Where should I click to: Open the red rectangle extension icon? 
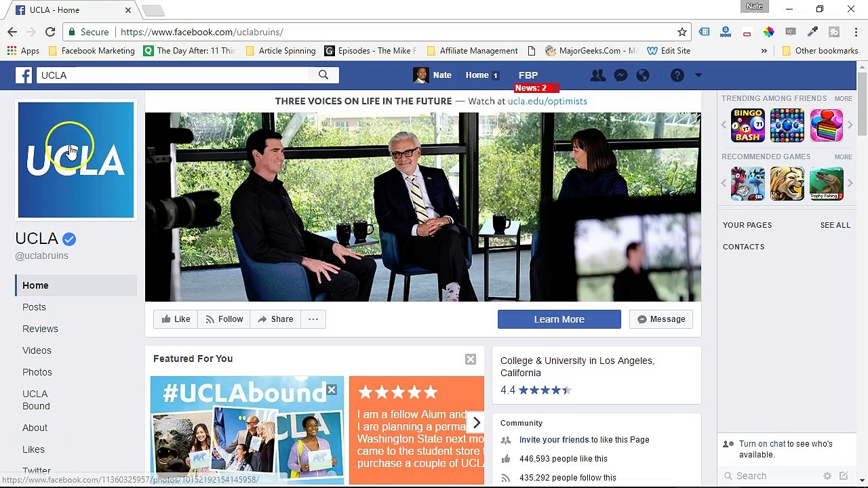[x=747, y=33]
